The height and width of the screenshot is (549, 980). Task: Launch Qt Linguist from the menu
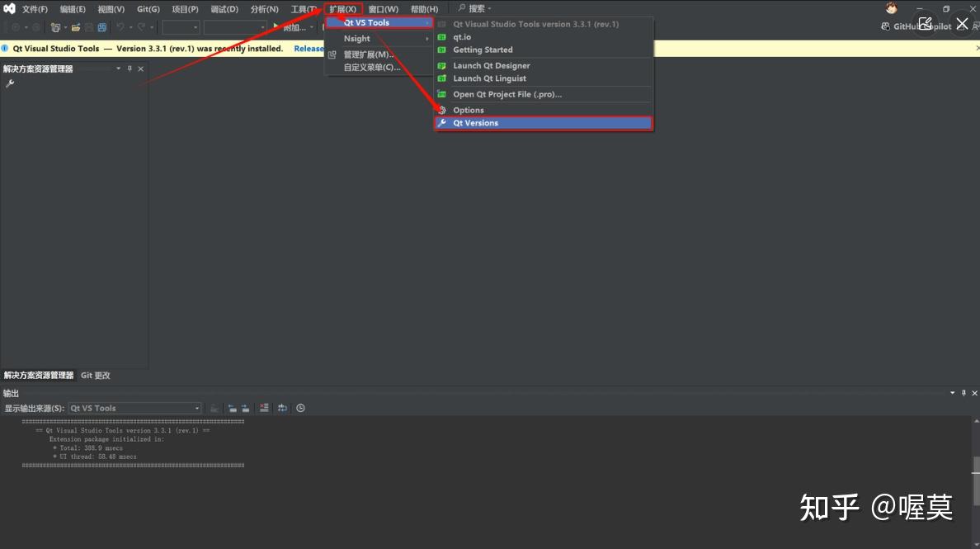(491, 78)
